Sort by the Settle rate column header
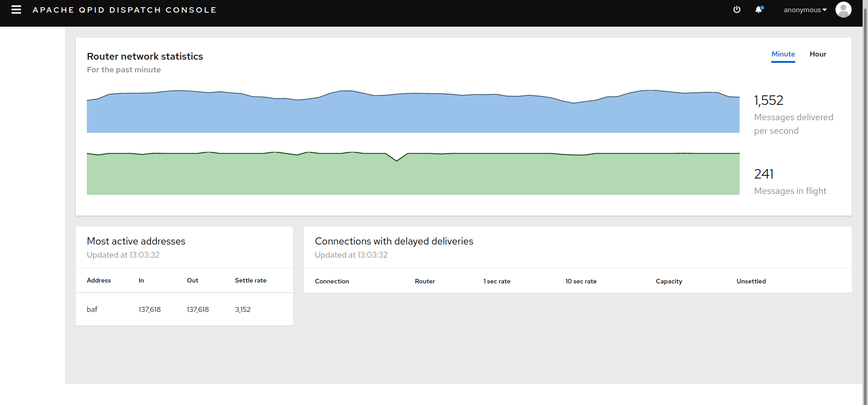Image resolution: width=868 pixels, height=405 pixels. (250, 280)
